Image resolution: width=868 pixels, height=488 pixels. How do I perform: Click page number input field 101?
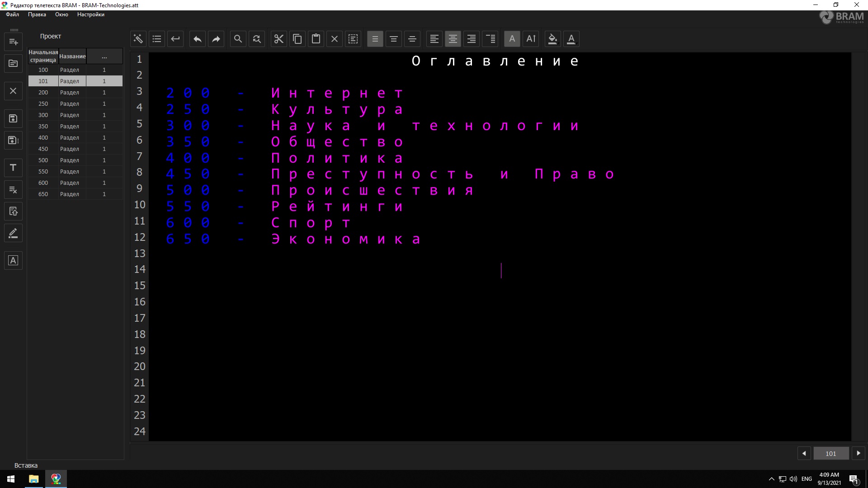831,454
